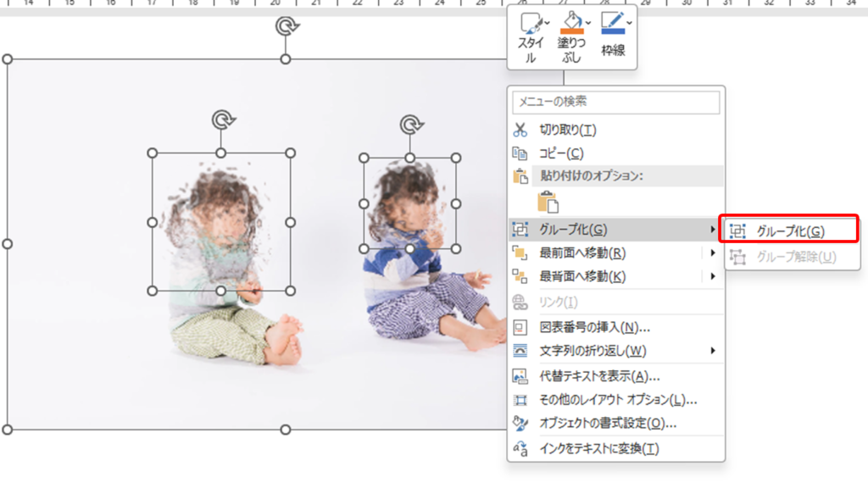
Task: Expand the 枠線 dropdown arrow
Action: (x=630, y=23)
